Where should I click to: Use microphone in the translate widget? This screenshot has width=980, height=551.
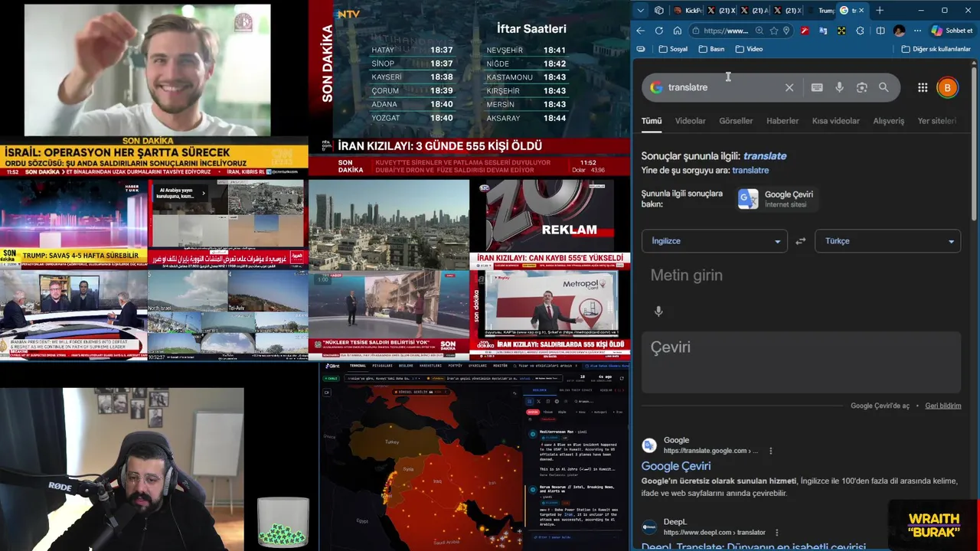[658, 311]
